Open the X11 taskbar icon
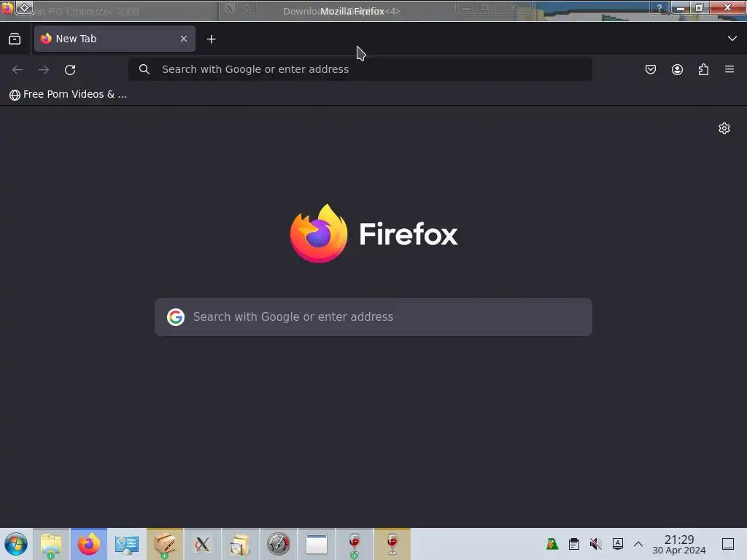The width and height of the screenshot is (747, 560). (203, 544)
